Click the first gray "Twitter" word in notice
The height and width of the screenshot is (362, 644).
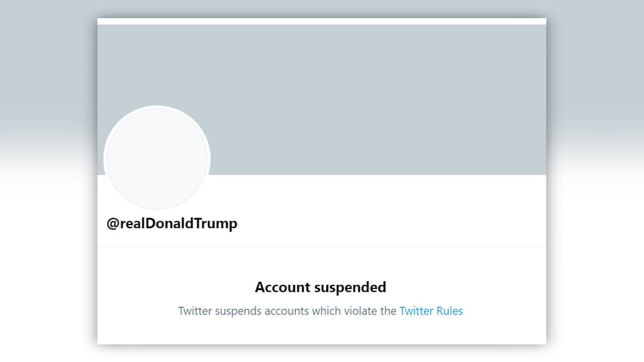[195, 311]
